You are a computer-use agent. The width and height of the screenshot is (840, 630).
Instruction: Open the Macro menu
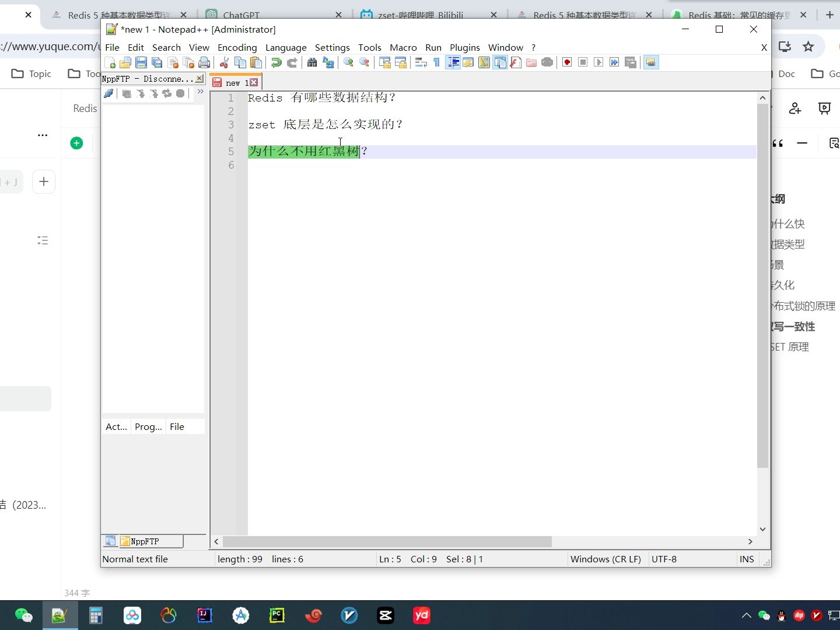point(403,47)
